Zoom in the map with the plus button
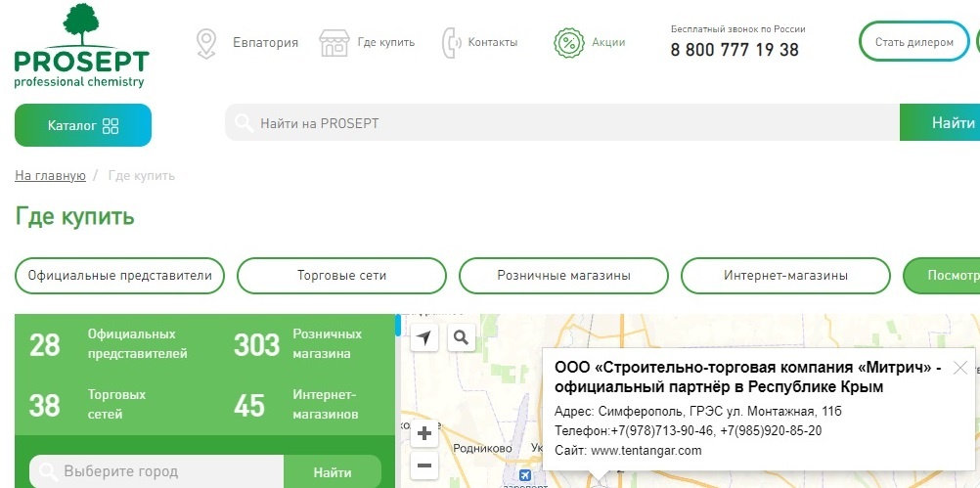This screenshot has width=980, height=488. 424,433
